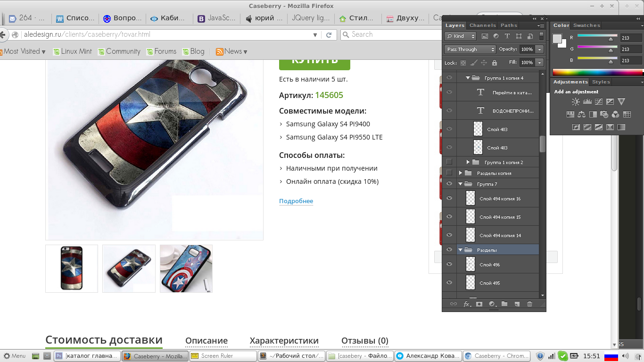The height and width of the screenshot is (362, 644).
Task: Switch to the Styles tab
Action: (601, 82)
